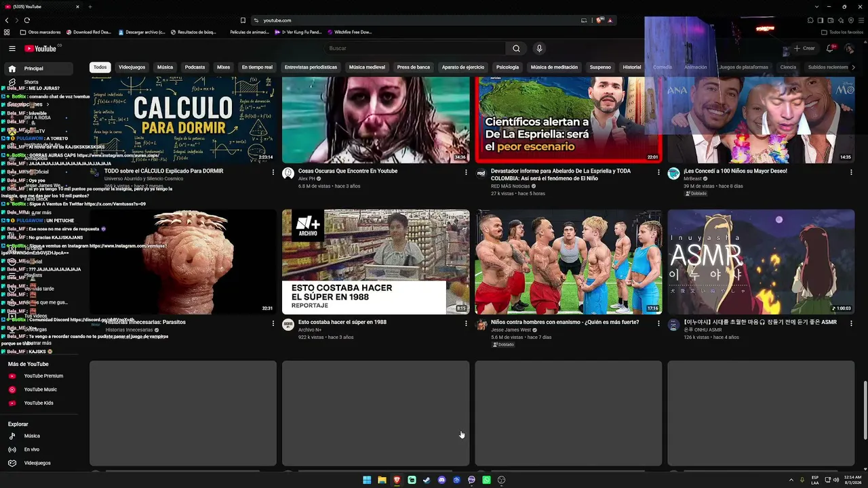Open the Otros marcadores bookmarks folder
This screenshot has height=488, width=868.
pos(41,32)
